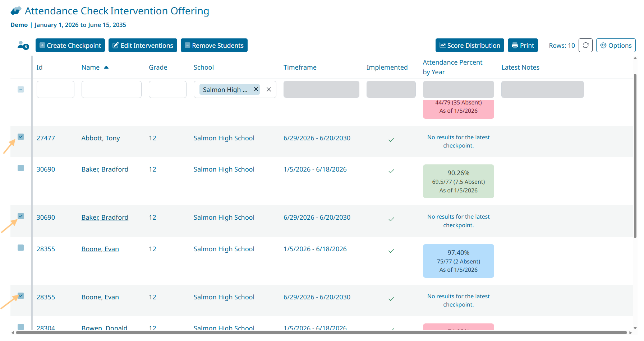Sort by Grade column header

pyautogui.click(x=158, y=67)
